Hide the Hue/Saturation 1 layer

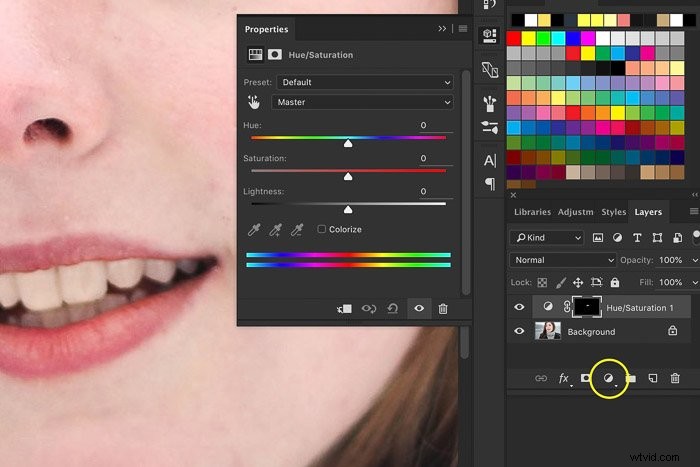tap(519, 307)
